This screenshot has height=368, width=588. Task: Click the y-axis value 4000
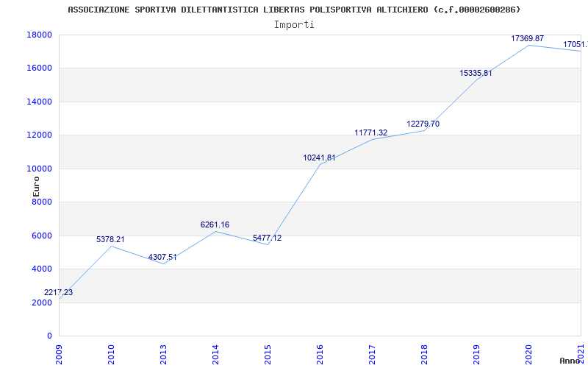[42, 269]
